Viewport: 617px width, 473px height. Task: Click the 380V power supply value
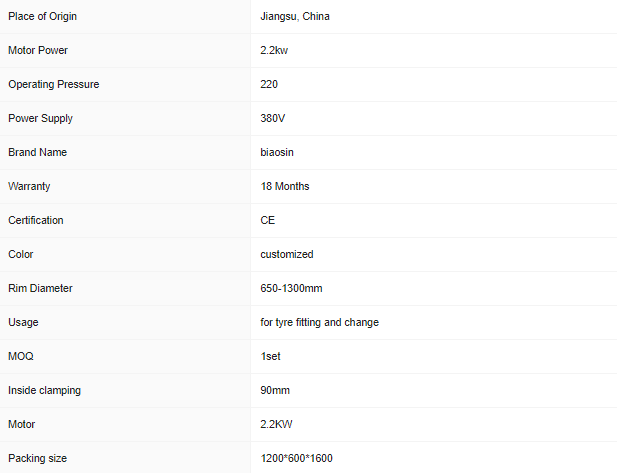(273, 118)
